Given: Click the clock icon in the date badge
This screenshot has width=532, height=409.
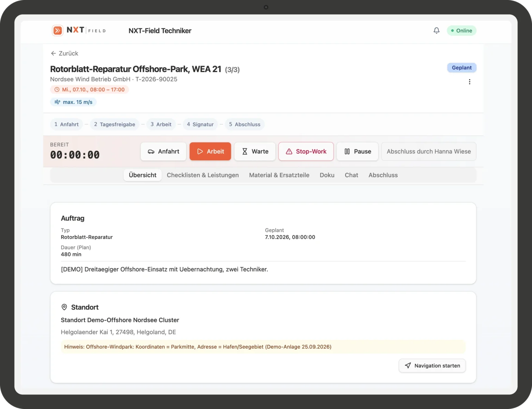Looking at the screenshot, I should coord(57,89).
